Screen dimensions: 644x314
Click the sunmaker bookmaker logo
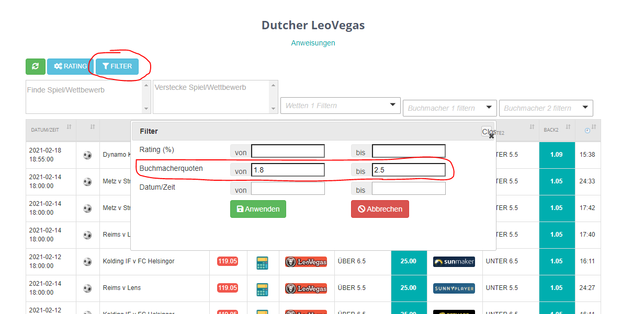pos(454,261)
